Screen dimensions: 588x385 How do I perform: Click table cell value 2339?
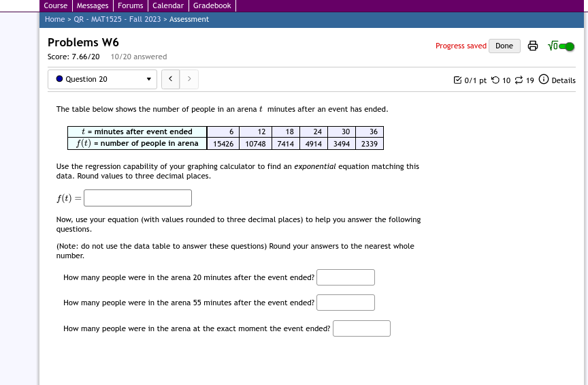coord(370,144)
